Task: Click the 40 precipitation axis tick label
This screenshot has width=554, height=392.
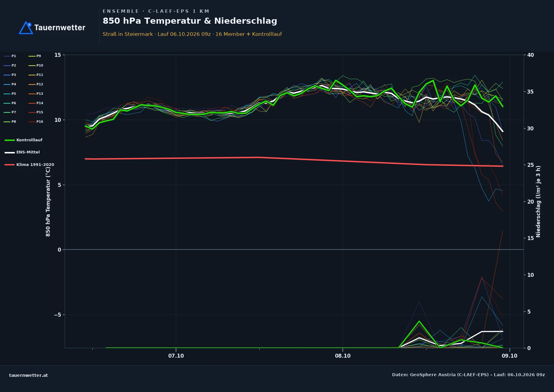Action: [x=530, y=55]
